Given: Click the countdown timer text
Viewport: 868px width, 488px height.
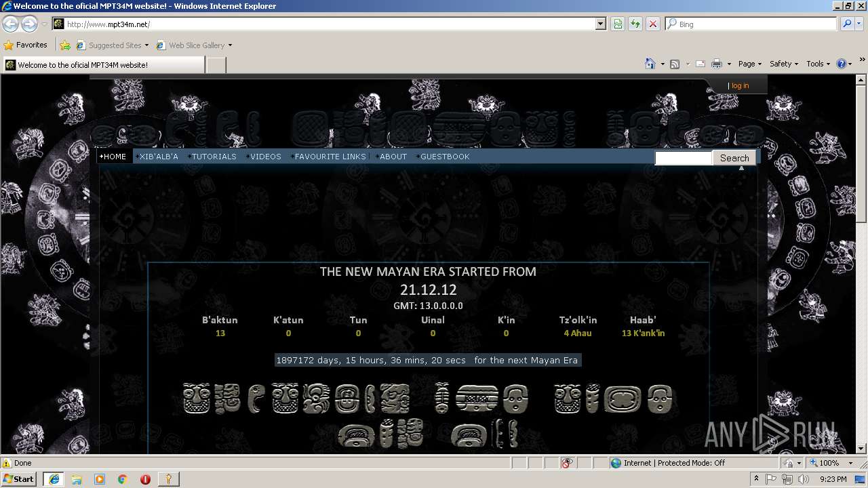Looking at the screenshot, I should [x=427, y=361].
